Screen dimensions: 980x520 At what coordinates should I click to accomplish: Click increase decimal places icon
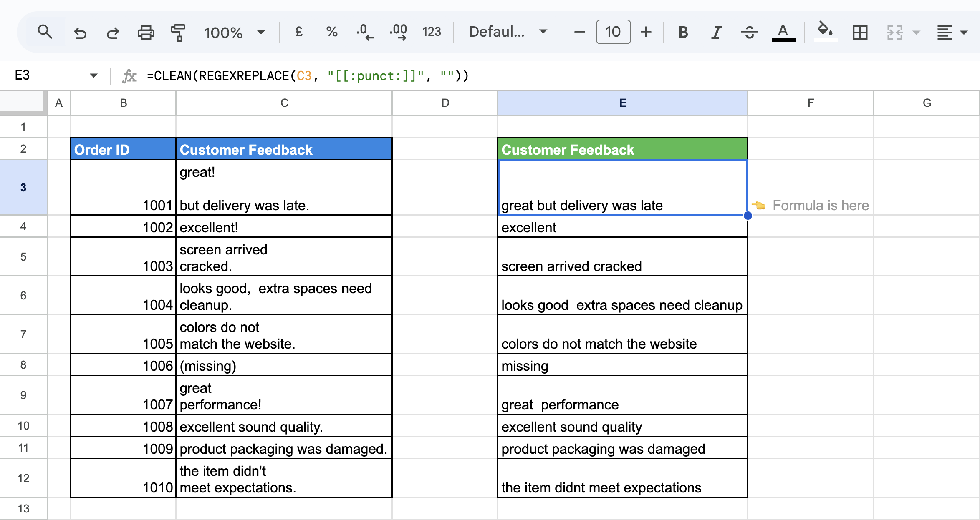tap(398, 32)
